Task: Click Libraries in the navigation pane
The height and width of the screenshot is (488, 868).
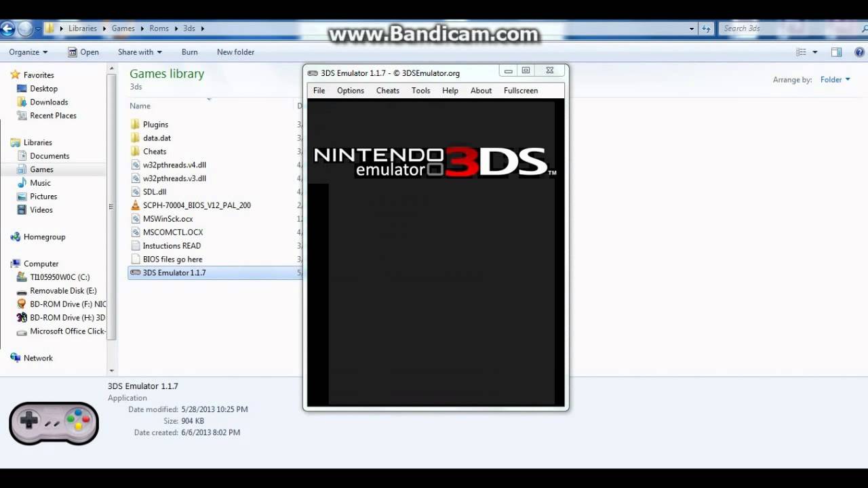Action: click(38, 142)
